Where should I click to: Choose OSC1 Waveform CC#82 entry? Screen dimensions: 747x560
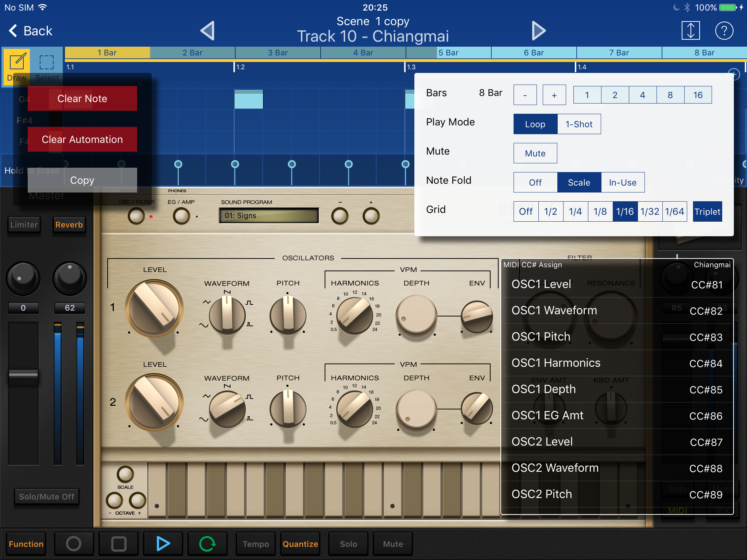(x=617, y=311)
